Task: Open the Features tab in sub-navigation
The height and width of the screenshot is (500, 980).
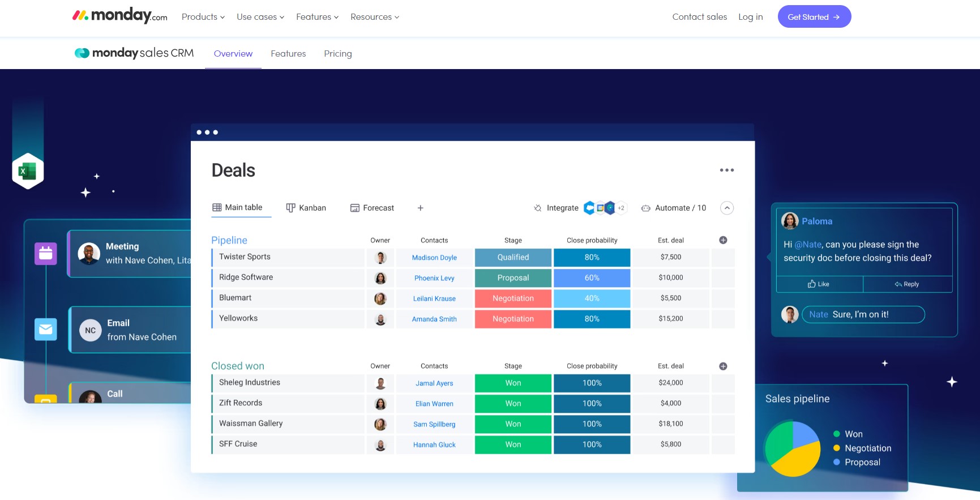Action: point(288,54)
